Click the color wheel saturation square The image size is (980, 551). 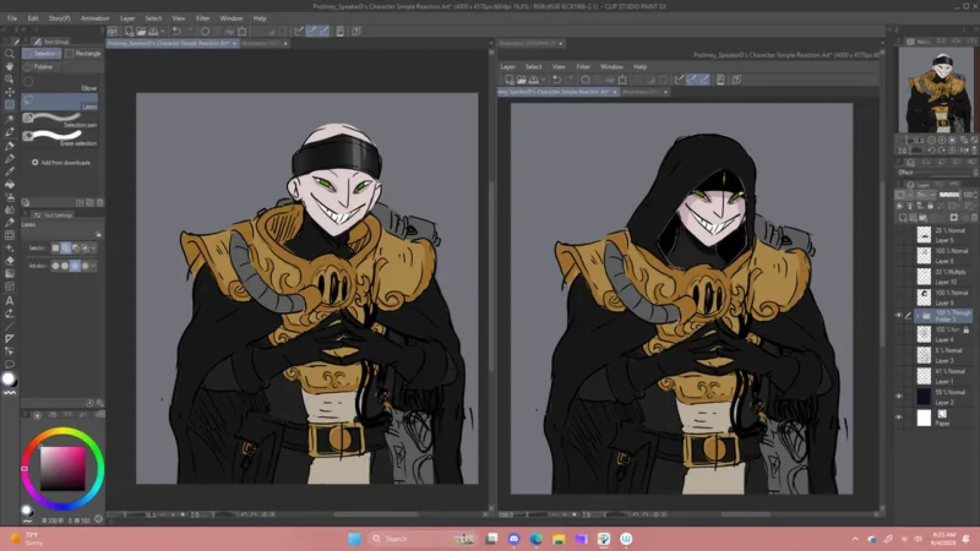(63, 468)
